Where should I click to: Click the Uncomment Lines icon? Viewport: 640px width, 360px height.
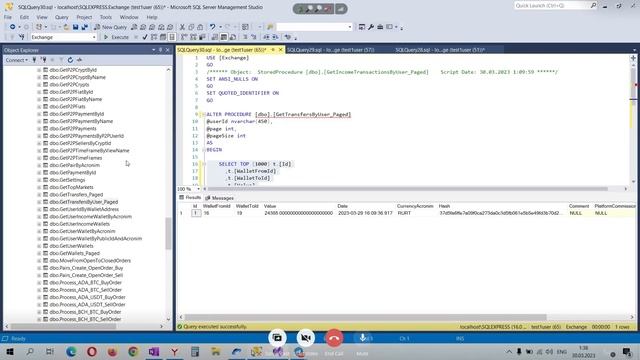coord(253,37)
